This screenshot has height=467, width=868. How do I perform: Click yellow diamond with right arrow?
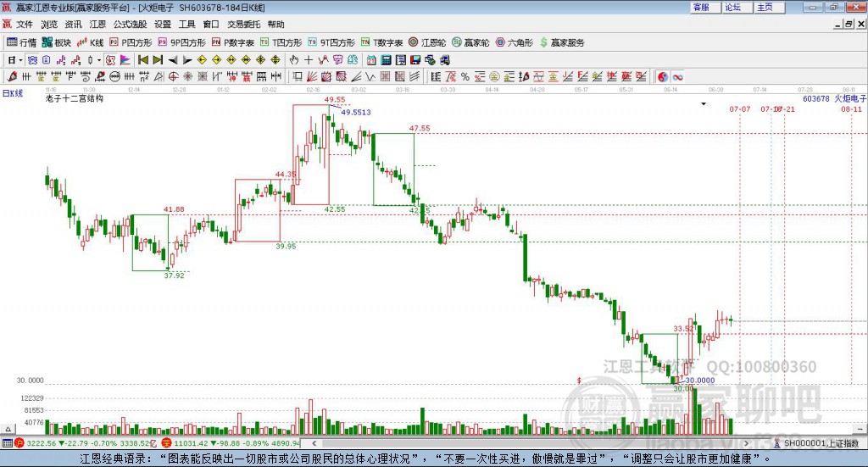(x=216, y=60)
